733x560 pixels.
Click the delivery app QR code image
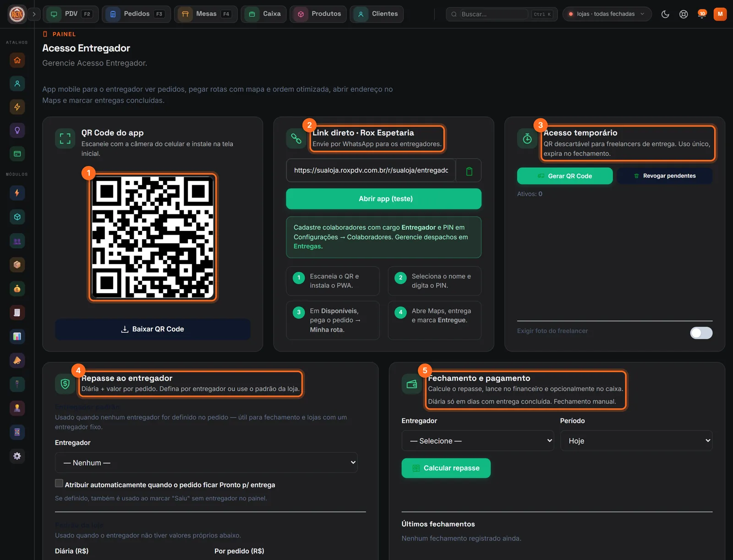(153, 237)
